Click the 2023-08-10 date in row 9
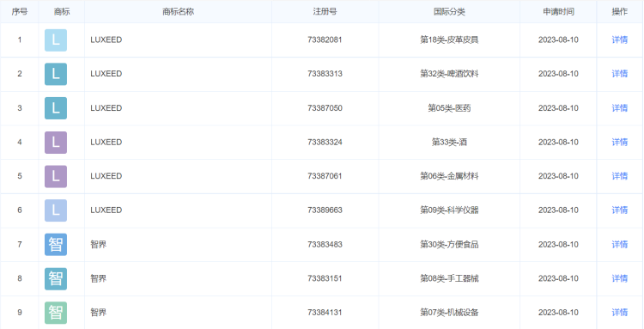Viewport: 644px width, 329px height. pos(558,313)
